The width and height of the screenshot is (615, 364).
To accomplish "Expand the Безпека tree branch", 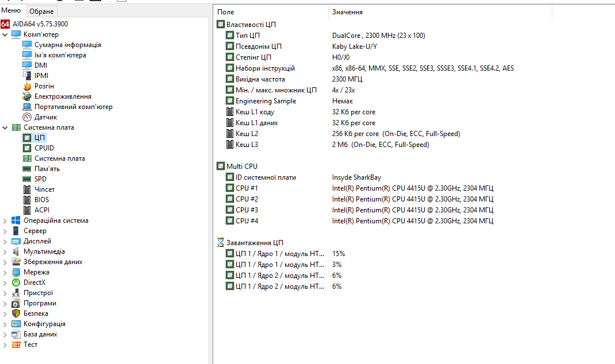I will [5, 314].
